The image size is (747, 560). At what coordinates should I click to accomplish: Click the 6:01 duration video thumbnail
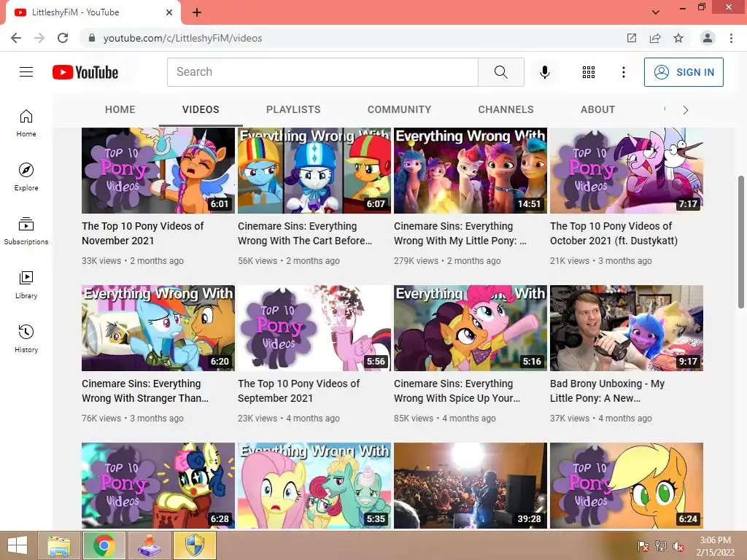click(x=158, y=171)
